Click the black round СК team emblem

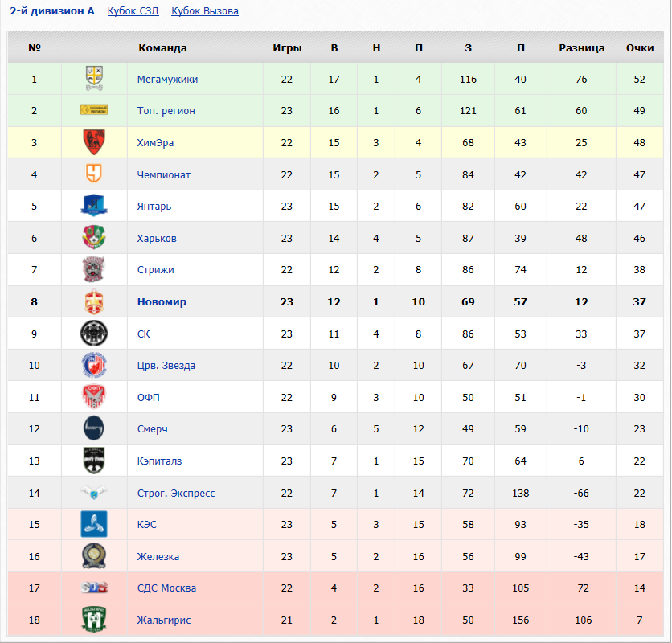(x=94, y=333)
